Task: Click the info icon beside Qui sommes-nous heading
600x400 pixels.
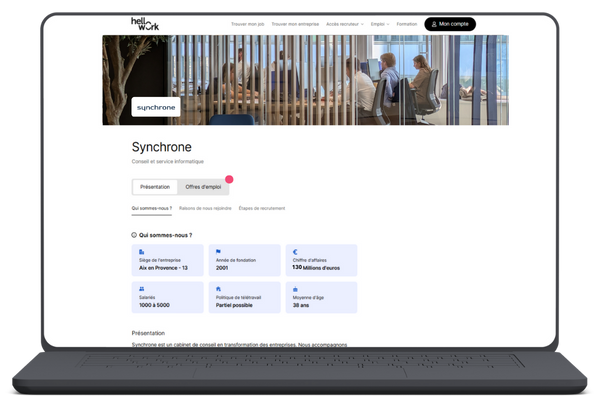Action: click(134, 235)
